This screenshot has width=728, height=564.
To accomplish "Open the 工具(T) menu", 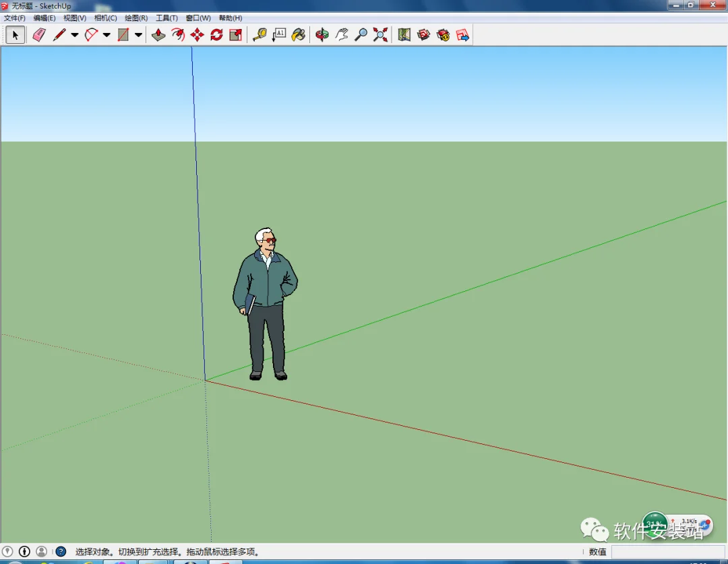I will (166, 18).
